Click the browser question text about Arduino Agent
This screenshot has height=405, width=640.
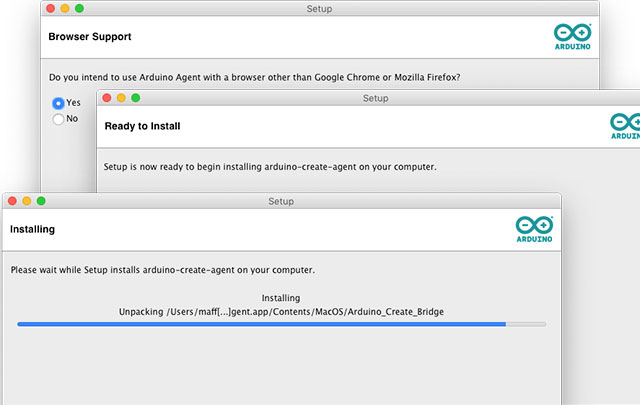(x=255, y=77)
